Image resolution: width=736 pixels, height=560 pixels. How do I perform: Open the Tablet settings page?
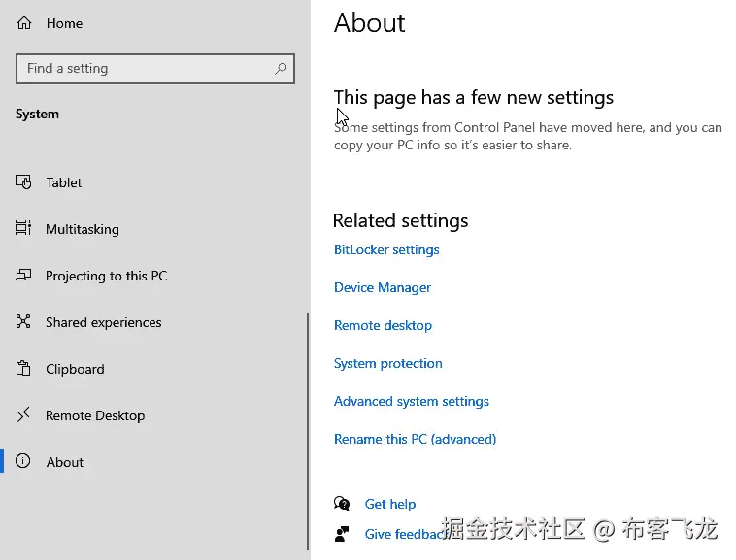point(155,182)
